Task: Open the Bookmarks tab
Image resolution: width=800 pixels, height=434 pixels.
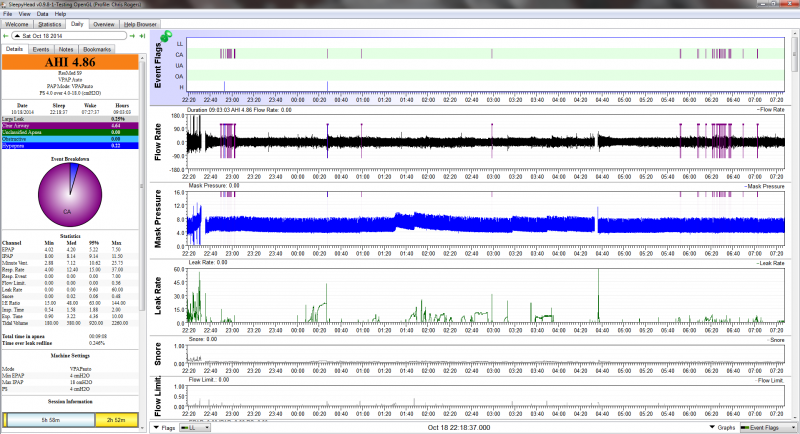Action: point(97,48)
